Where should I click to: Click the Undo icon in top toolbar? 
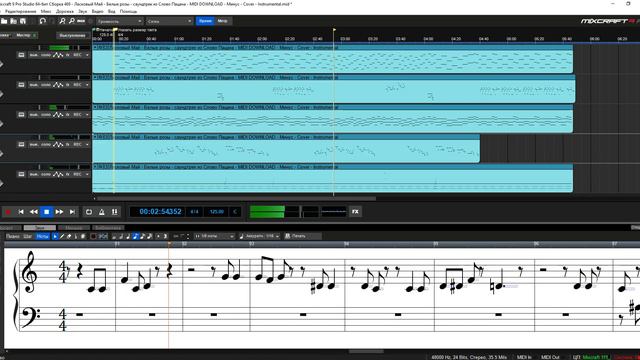(x=43, y=21)
